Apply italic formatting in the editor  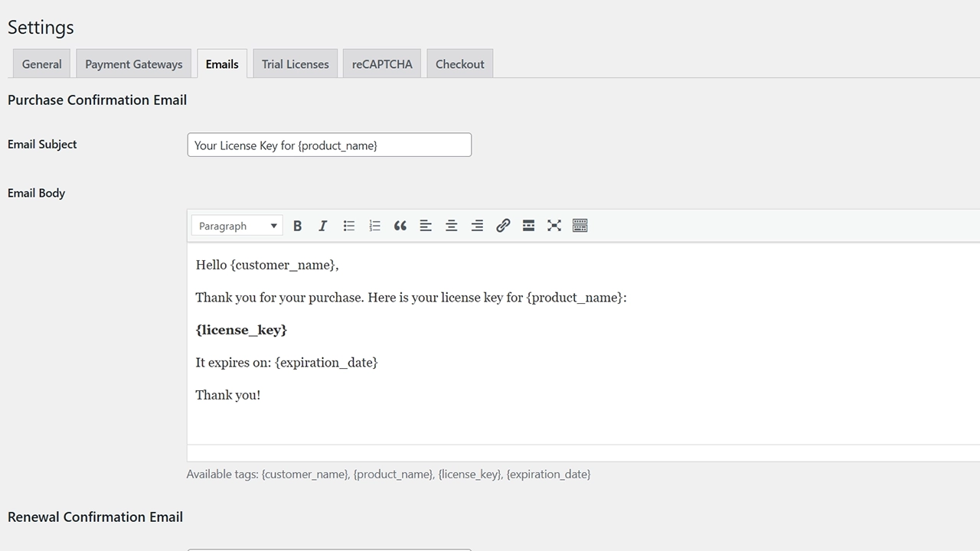pyautogui.click(x=323, y=226)
